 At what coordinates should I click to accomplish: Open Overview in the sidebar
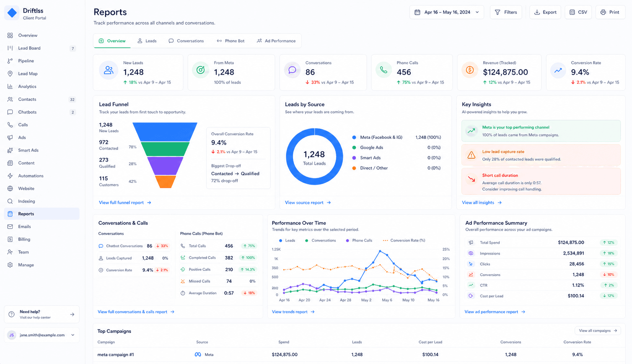point(42,35)
